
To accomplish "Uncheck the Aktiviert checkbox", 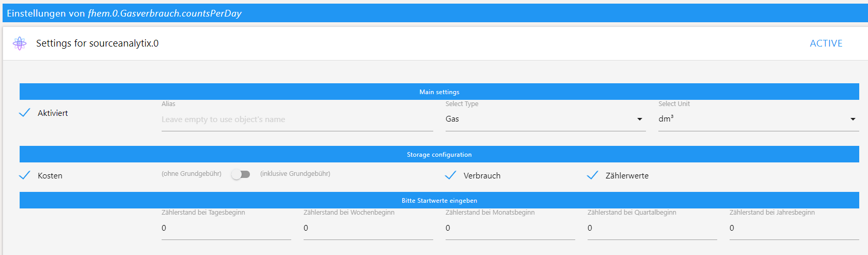I will click(x=25, y=113).
